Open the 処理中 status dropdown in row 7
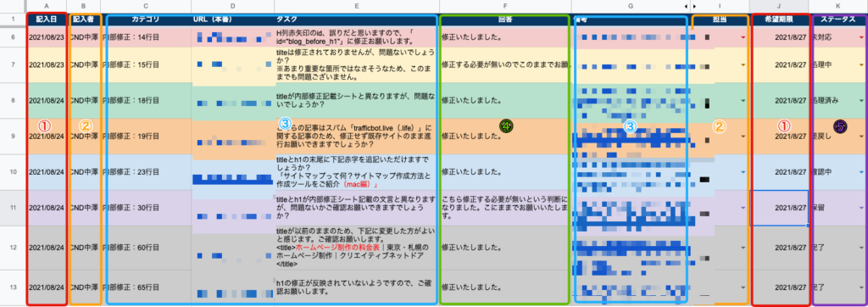The image size is (868, 307). point(861,64)
